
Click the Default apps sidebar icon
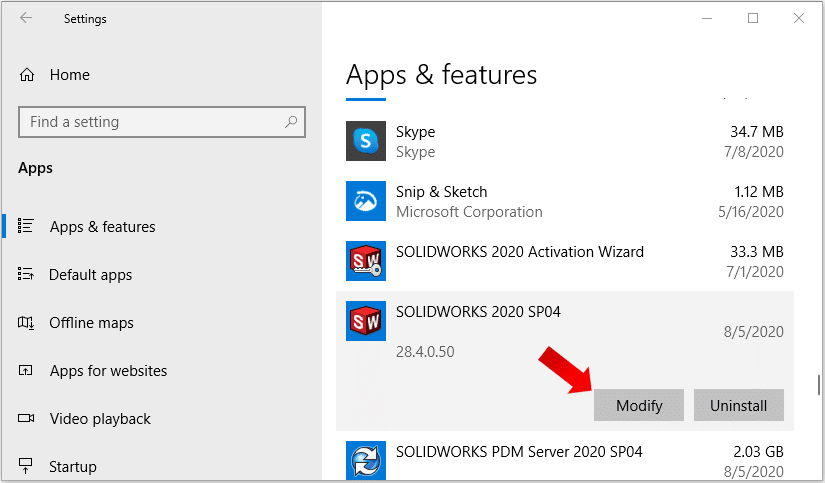(x=26, y=274)
